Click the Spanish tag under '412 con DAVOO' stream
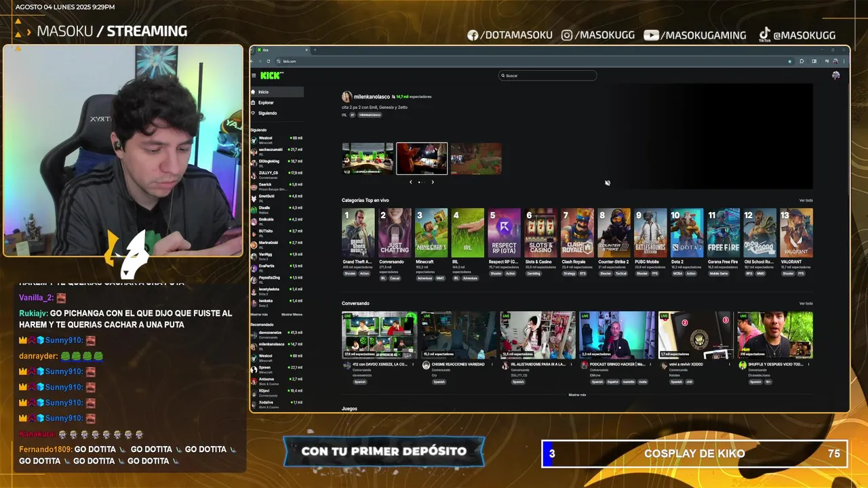This screenshot has width=868, height=488. pos(360,382)
